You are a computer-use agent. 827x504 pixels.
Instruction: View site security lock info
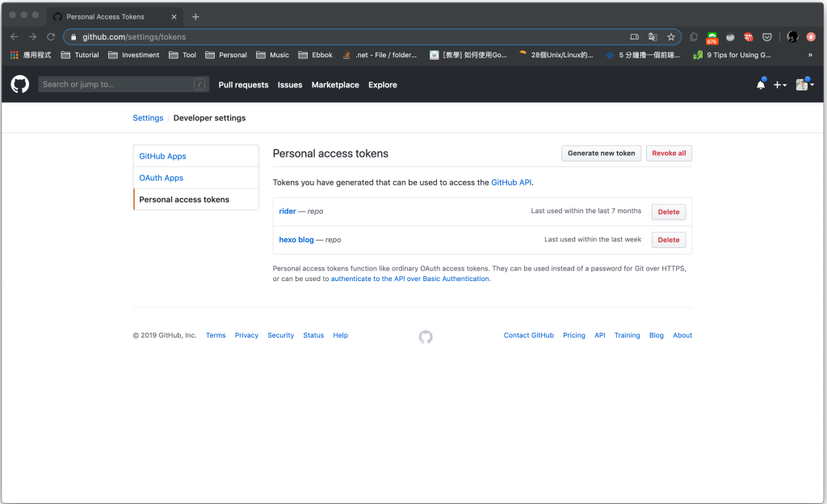(x=73, y=37)
